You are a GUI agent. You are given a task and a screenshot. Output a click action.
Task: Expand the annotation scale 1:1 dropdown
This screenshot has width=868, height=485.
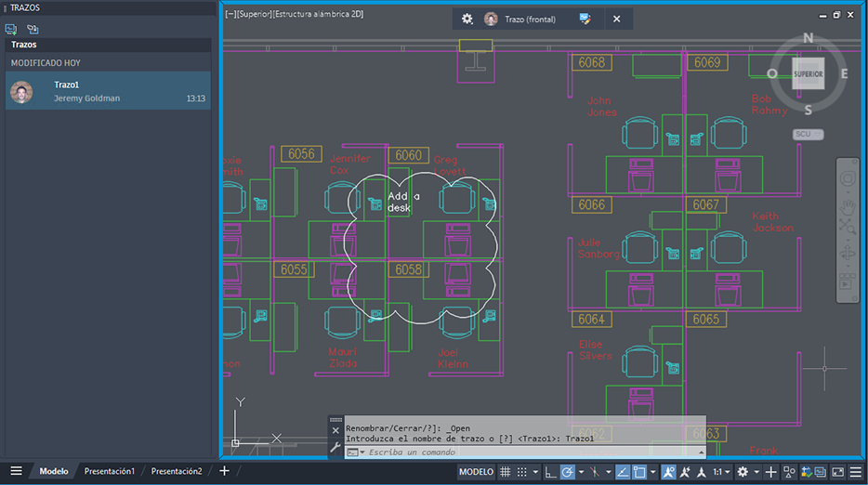tap(722, 472)
